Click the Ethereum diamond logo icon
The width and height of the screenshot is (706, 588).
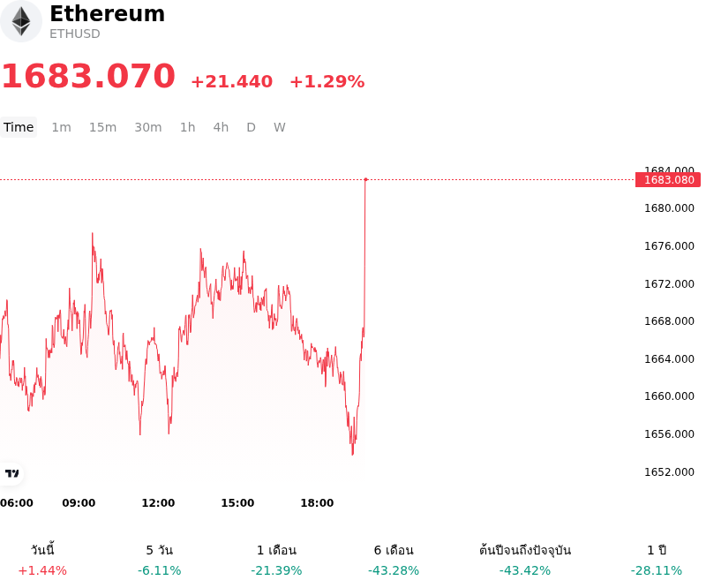click(x=20, y=21)
